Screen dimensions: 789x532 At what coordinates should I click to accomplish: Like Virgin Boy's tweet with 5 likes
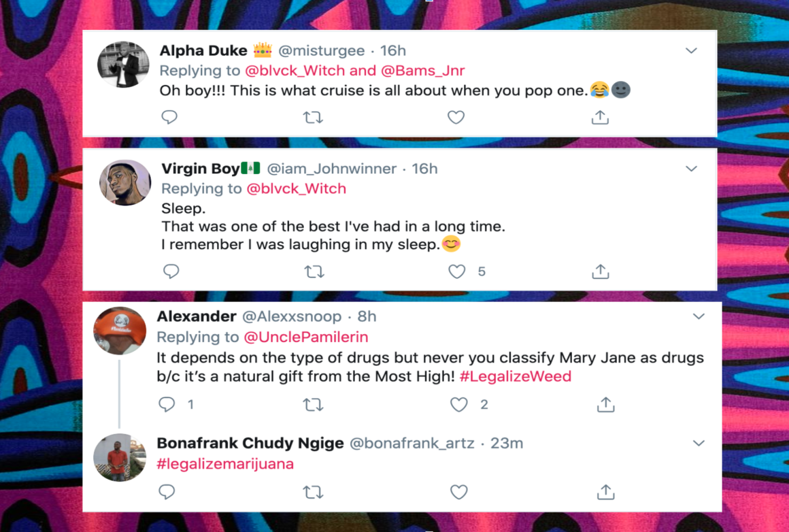click(x=457, y=271)
